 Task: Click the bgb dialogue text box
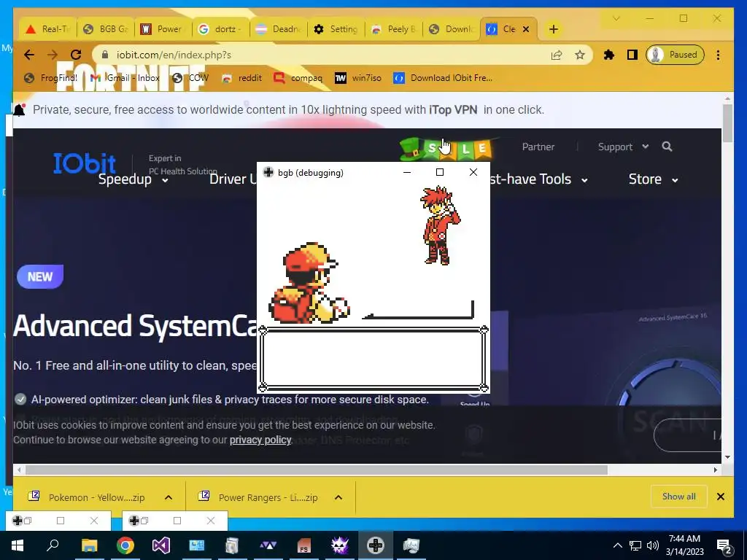tap(373, 359)
